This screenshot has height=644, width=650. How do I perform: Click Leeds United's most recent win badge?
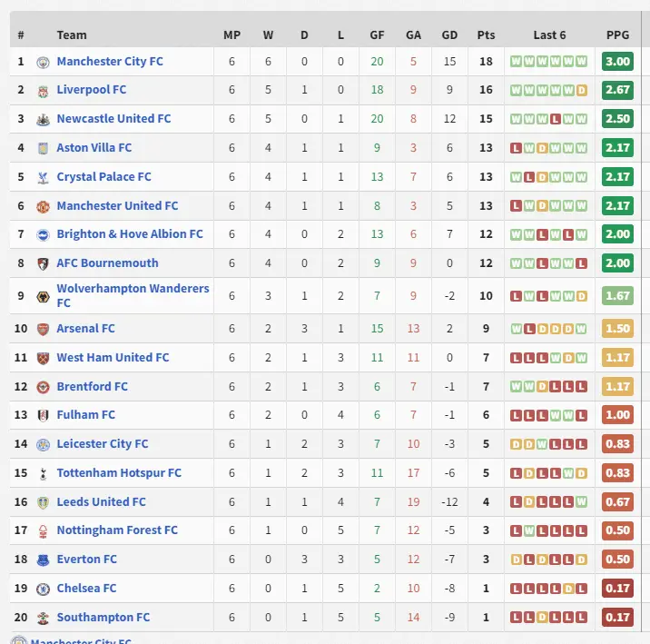click(x=581, y=502)
